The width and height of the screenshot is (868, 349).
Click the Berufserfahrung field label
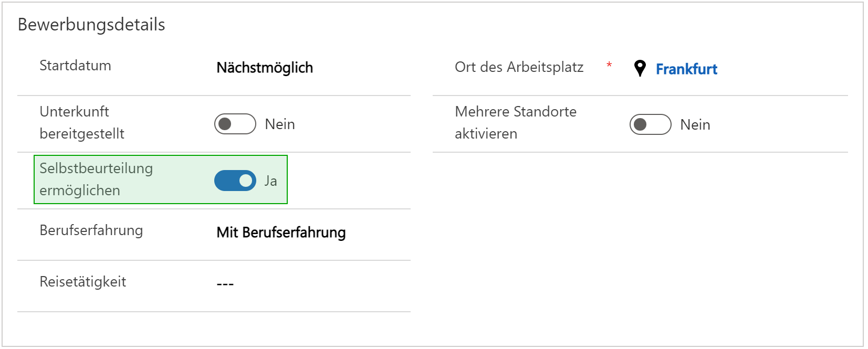click(91, 230)
